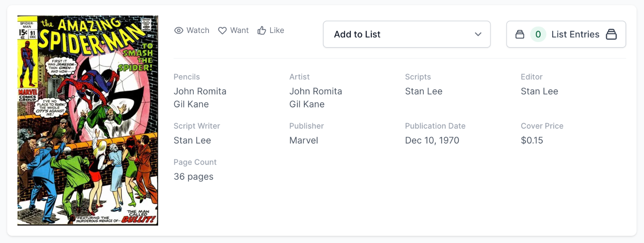Click the large stack icon right of List Entries
This screenshot has height=243, width=644.
(x=611, y=35)
